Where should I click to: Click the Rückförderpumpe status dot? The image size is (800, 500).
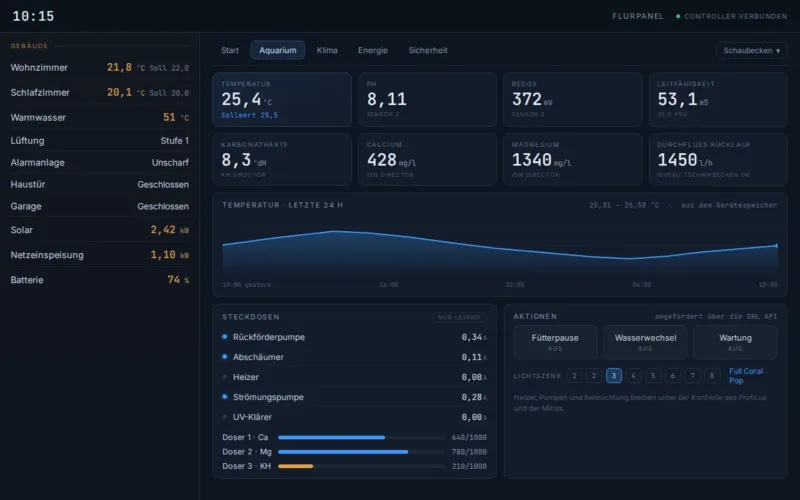(x=224, y=337)
